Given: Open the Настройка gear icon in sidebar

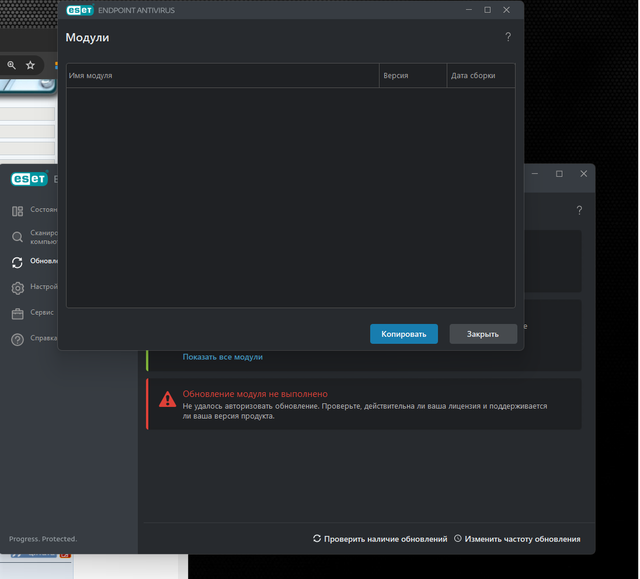Looking at the screenshot, I should tap(17, 288).
